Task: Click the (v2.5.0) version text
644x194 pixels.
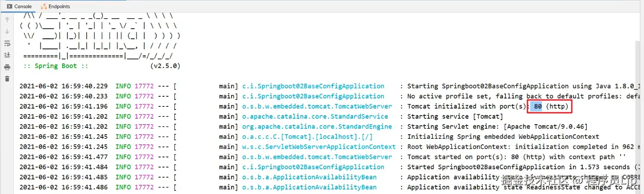Action: [x=165, y=66]
